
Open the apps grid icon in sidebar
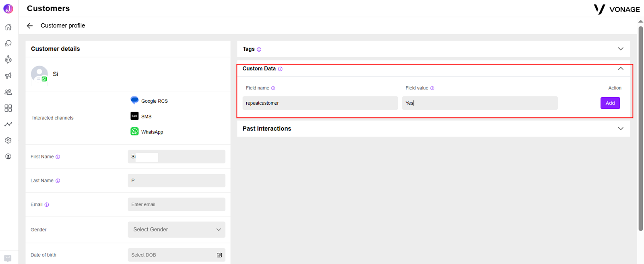[8, 108]
